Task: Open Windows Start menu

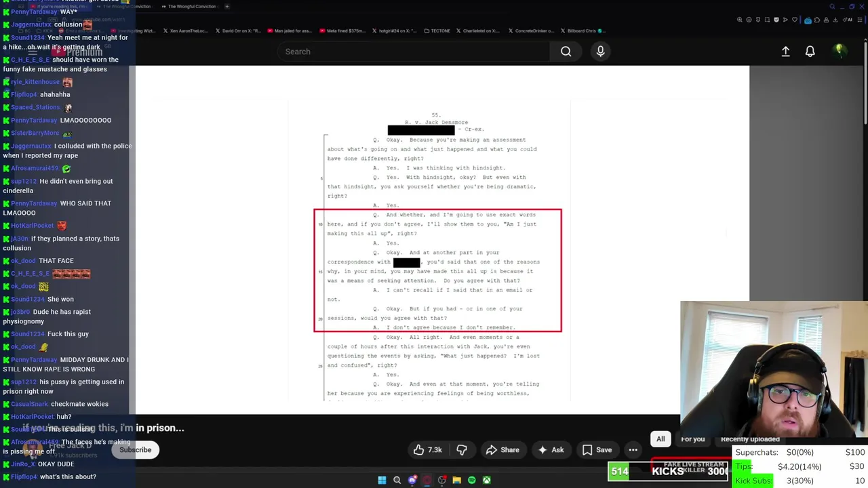Action: [382, 480]
